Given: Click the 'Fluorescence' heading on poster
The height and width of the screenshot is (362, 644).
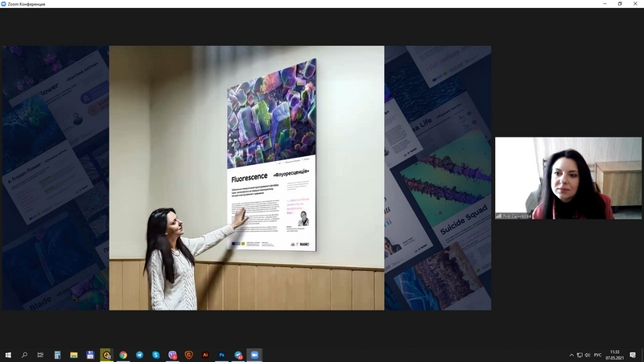Looking at the screenshot, I should (250, 178).
